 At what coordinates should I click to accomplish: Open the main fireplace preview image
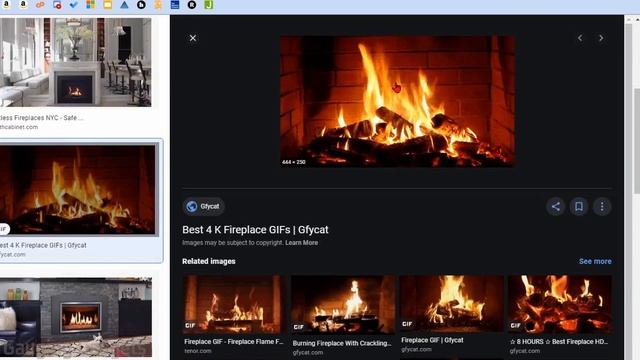[397, 101]
